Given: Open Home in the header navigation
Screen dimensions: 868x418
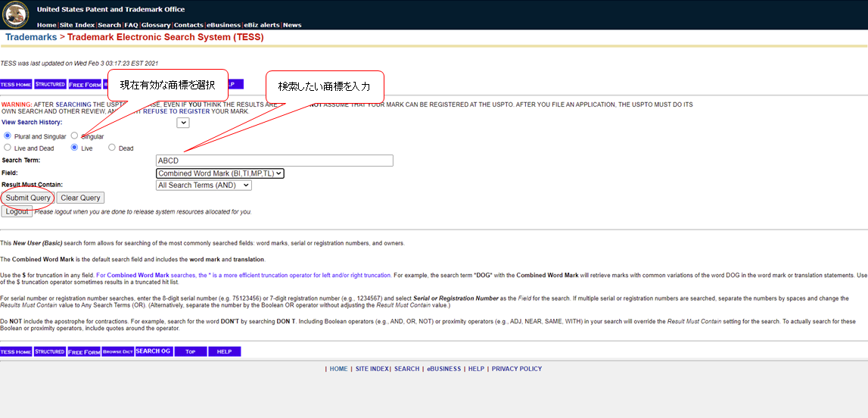Looking at the screenshot, I should (x=46, y=25).
